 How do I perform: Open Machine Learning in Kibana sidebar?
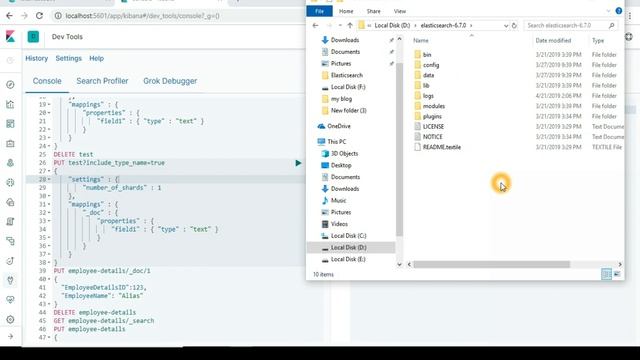coord(10,182)
